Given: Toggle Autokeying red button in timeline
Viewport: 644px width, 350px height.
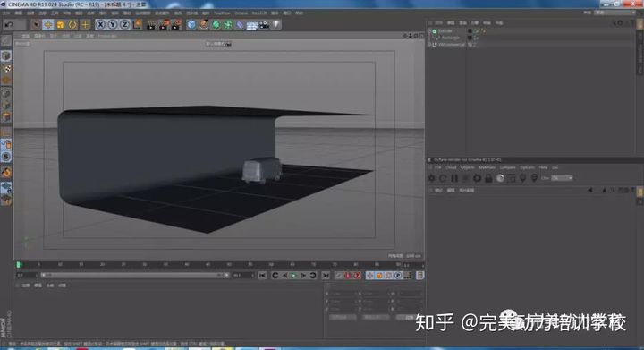Looking at the screenshot, I should point(348,275).
